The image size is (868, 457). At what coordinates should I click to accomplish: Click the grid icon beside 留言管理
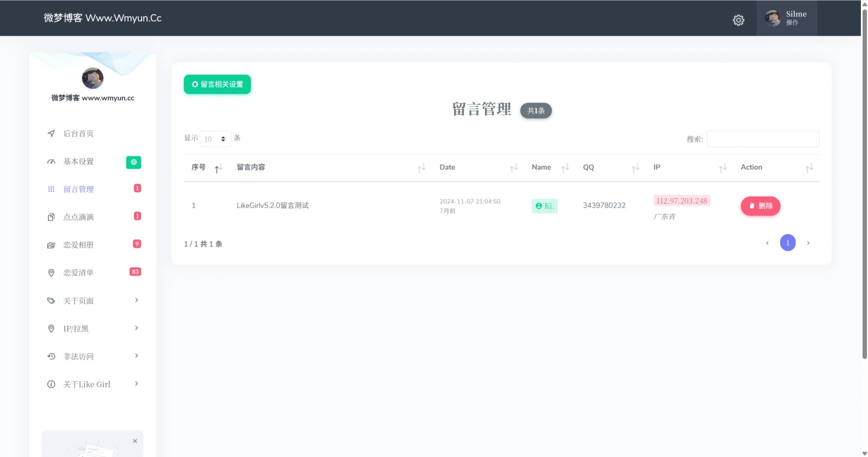point(51,189)
